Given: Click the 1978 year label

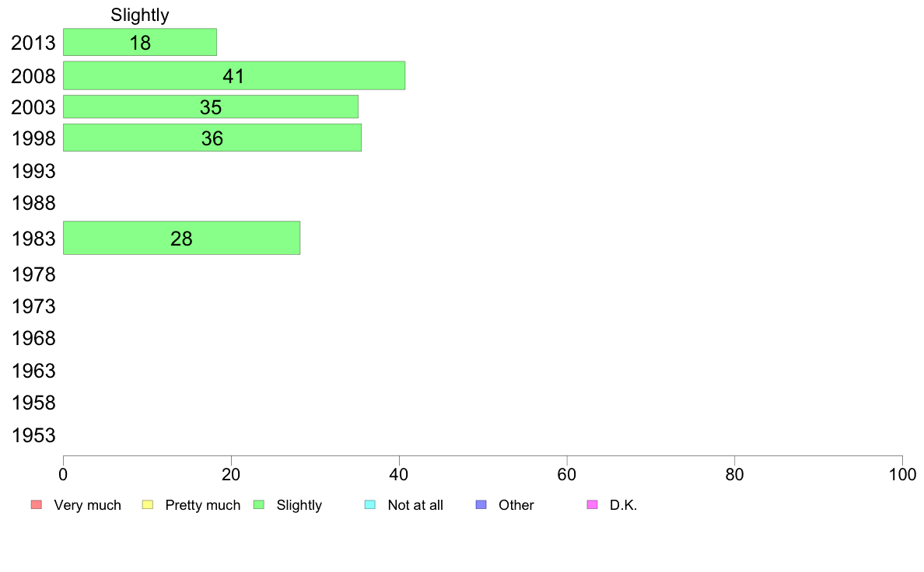Looking at the screenshot, I should click(33, 274).
